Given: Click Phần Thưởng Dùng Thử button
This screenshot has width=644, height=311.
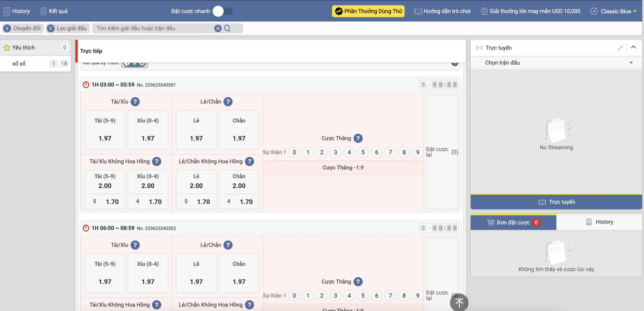Looking at the screenshot, I should point(368,11).
